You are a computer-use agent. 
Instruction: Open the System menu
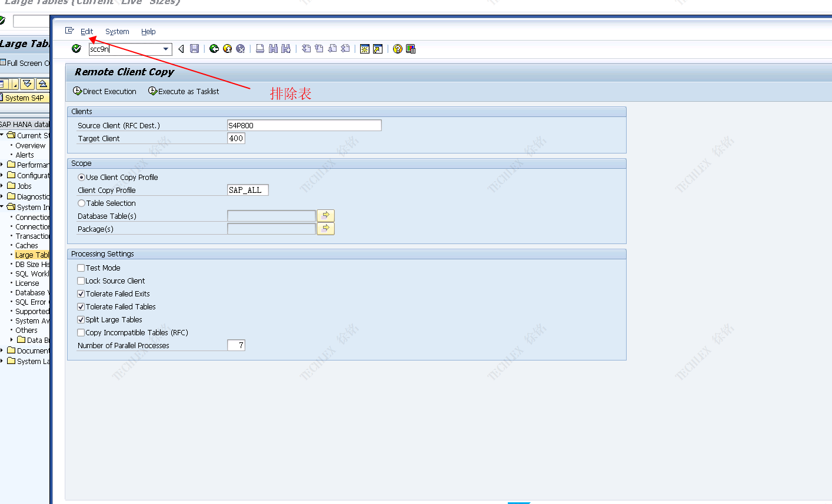[117, 32]
